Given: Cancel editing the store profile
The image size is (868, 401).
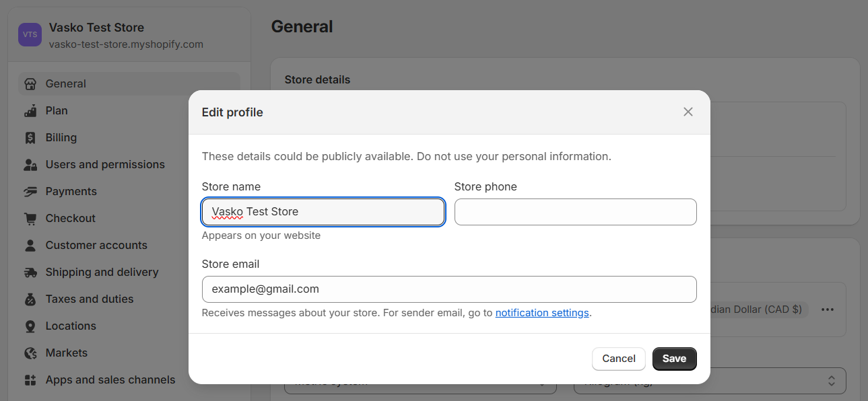Looking at the screenshot, I should [x=618, y=359].
